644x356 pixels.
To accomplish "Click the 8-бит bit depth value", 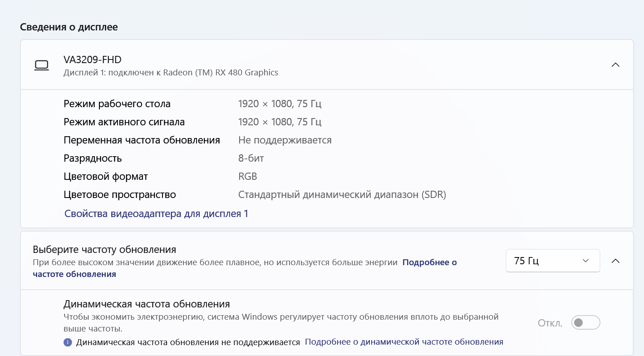I will point(251,158).
